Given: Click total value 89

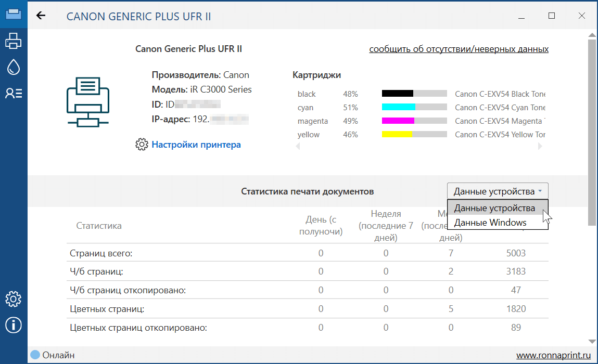Looking at the screenshot, I should click(x=516, y=328).
